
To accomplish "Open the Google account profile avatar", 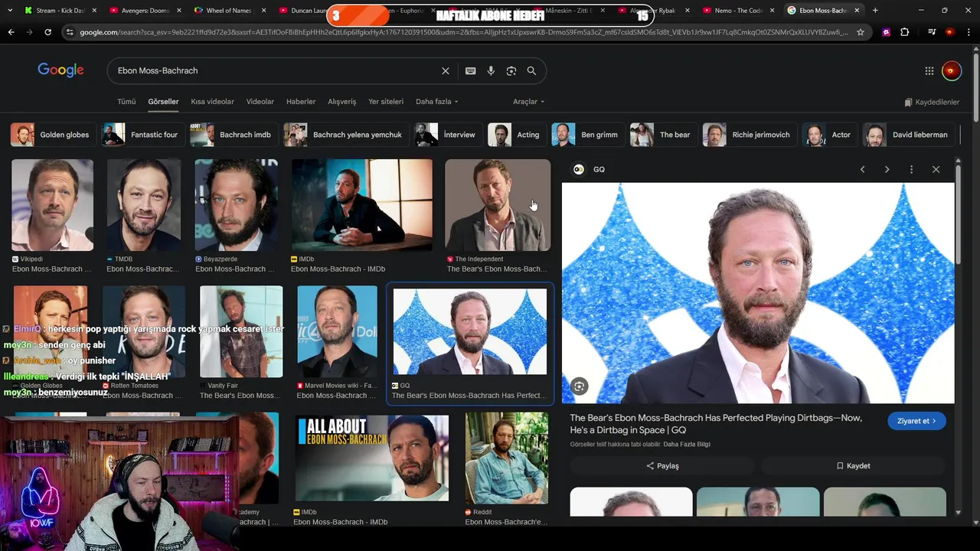I will click(x=951, y=70).
